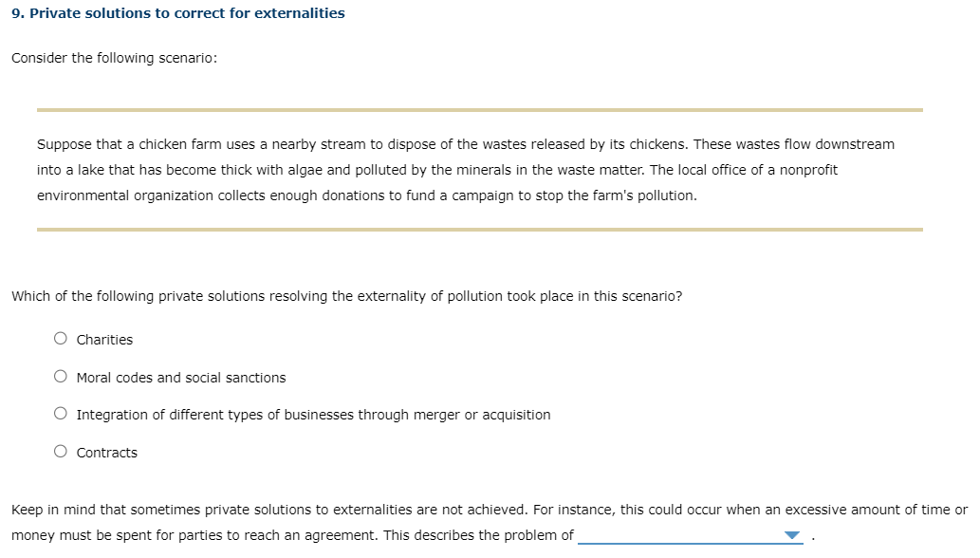This screenshot has width=980, height=558.
Task: Click the question prompt about private solutions
Action: click(x=346, y=295)
